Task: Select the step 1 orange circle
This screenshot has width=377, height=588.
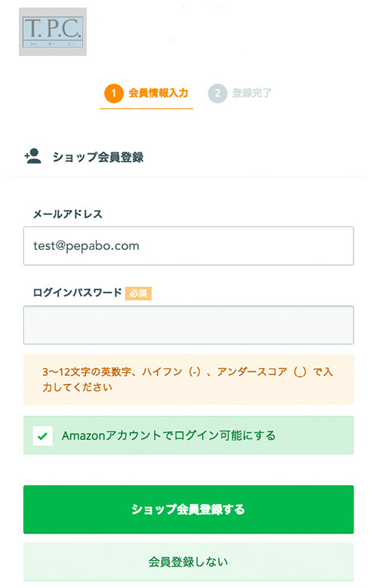Action: 114,94
